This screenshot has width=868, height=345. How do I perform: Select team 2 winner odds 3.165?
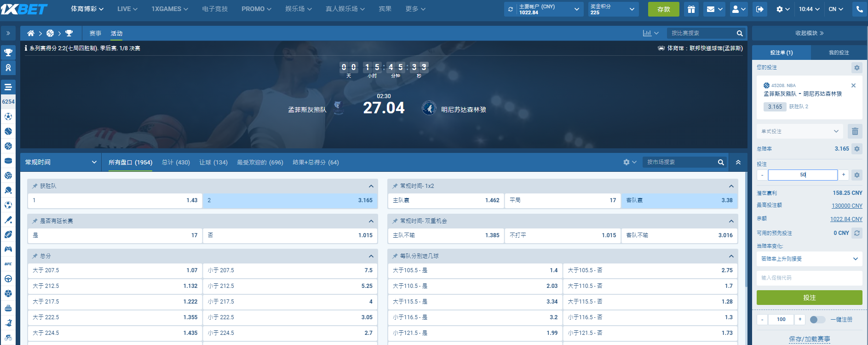(x=290, y=200)
